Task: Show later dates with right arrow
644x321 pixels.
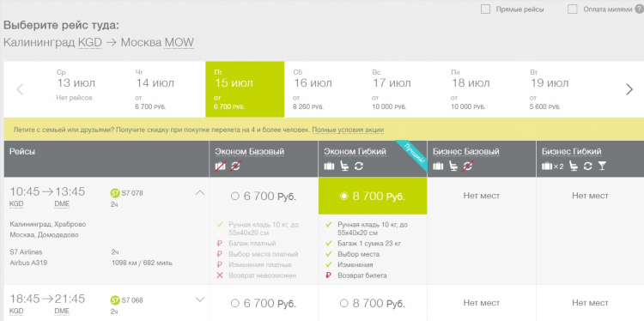Action: [x=629, y=89]
